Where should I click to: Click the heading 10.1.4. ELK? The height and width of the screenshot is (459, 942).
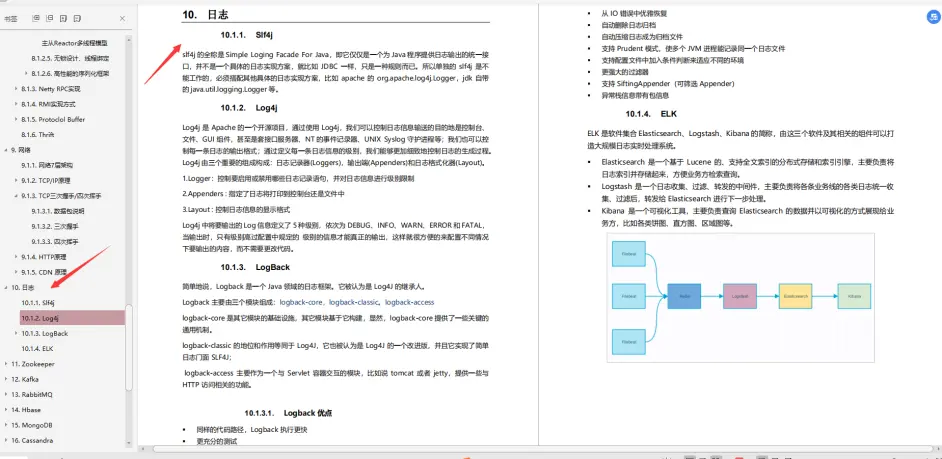[x=651, y=114]
